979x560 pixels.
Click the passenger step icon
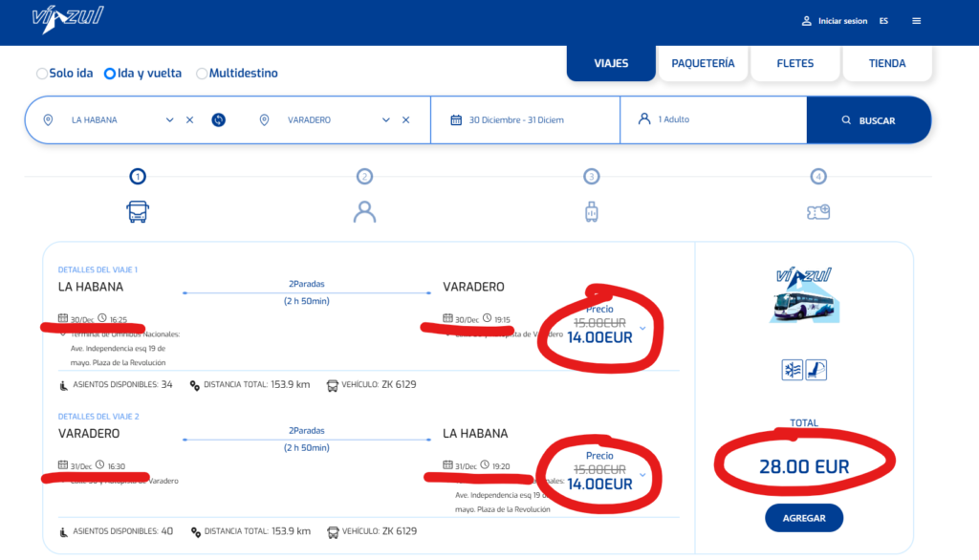coord(364,211)
